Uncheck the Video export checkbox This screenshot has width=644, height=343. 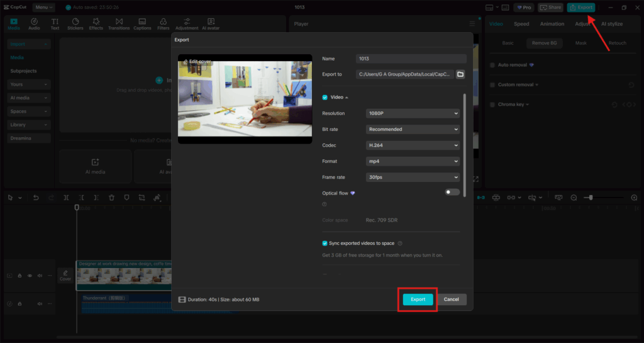click(325, 98)
